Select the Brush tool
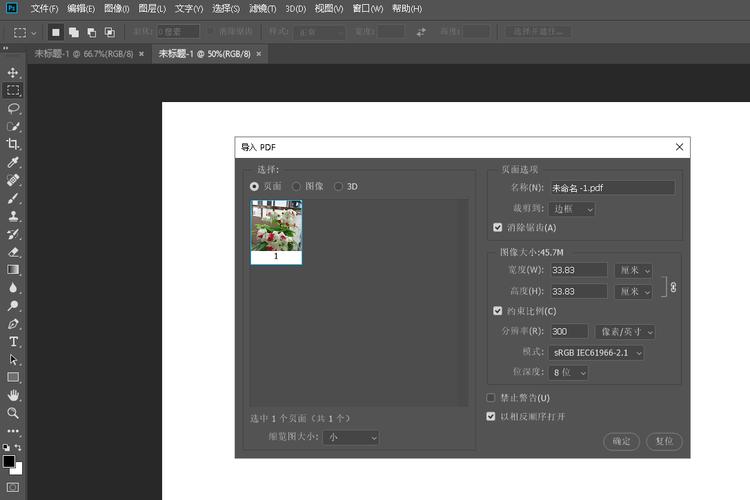The width and height of the screenshot is (750, 500). [13, 198]
